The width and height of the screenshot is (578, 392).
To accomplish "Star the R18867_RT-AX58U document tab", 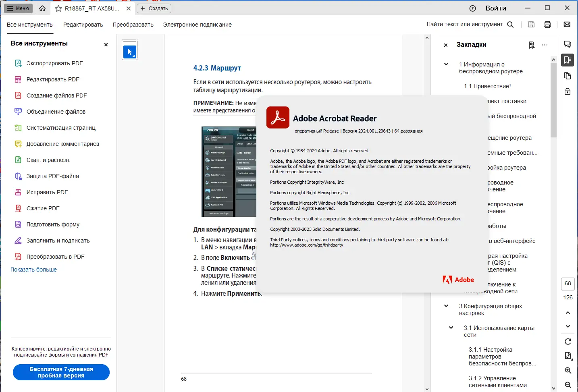I will 58,8.
